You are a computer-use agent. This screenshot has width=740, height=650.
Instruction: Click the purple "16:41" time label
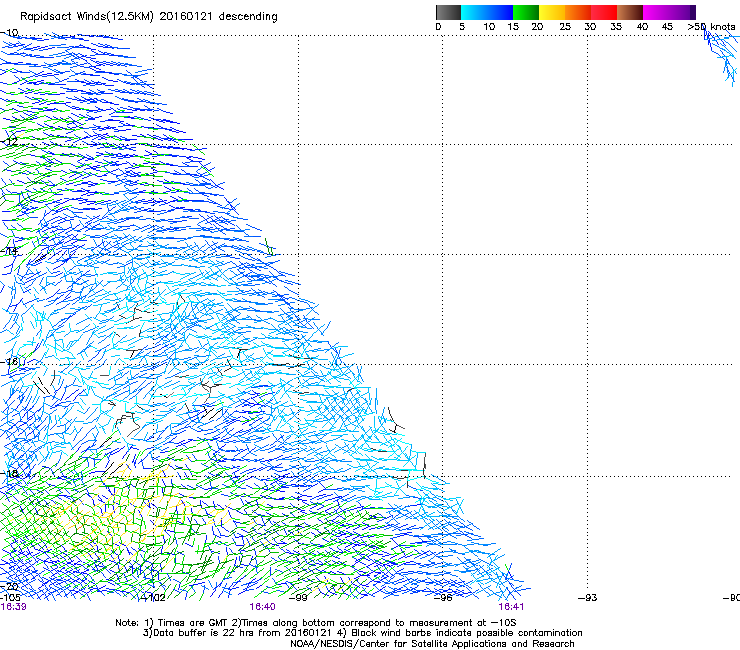click(511, 607)
